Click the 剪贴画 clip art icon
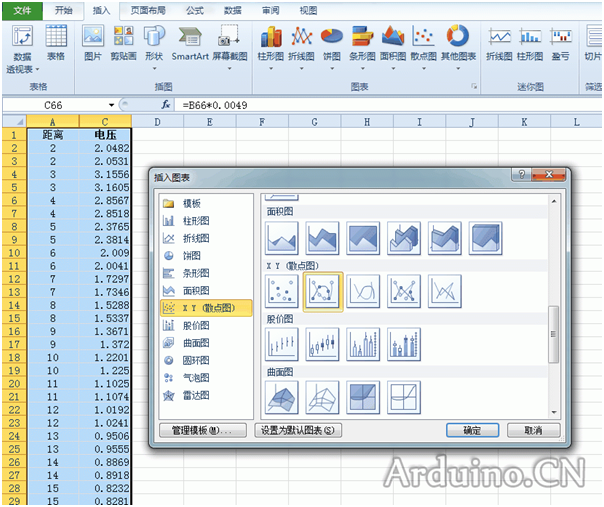 (x=124, y=45)
